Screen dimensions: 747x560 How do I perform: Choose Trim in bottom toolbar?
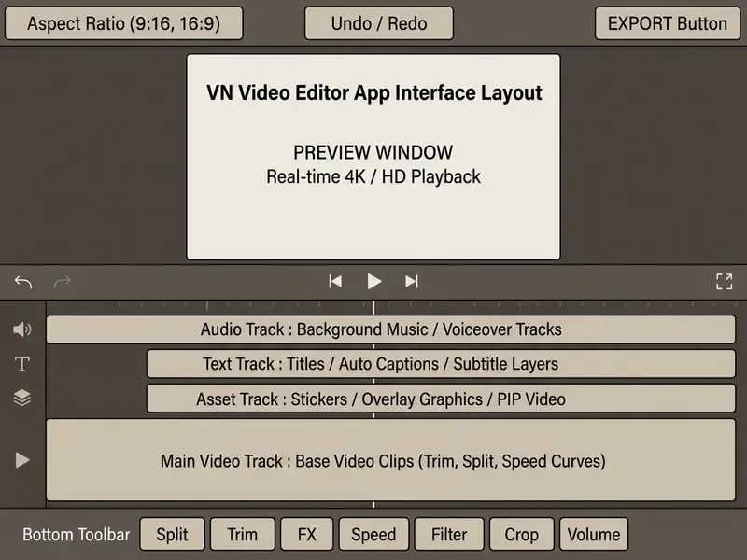(243, 534)
